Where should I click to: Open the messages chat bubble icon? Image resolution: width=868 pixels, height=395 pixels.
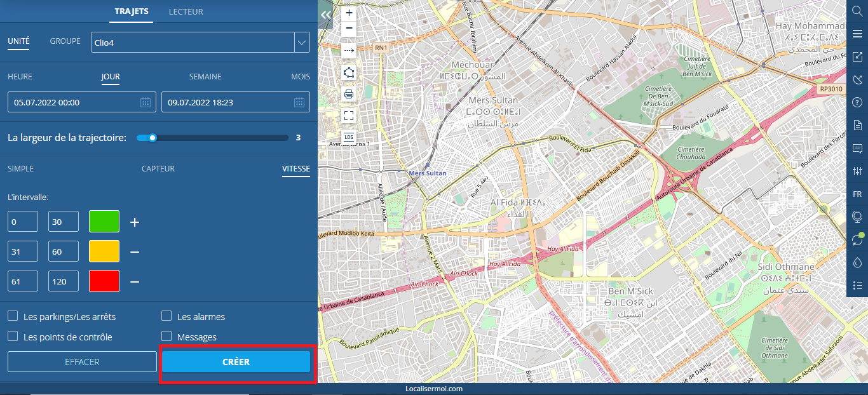pos(857,149)
